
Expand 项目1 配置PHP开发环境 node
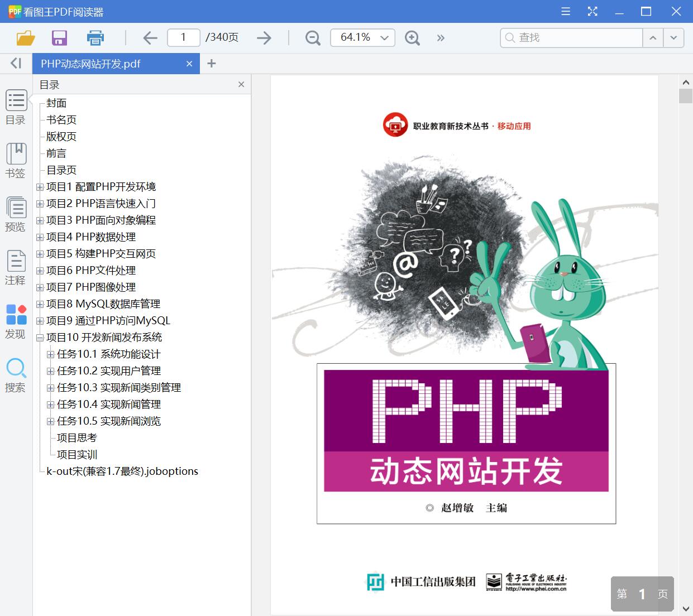(x=40, y=187)
